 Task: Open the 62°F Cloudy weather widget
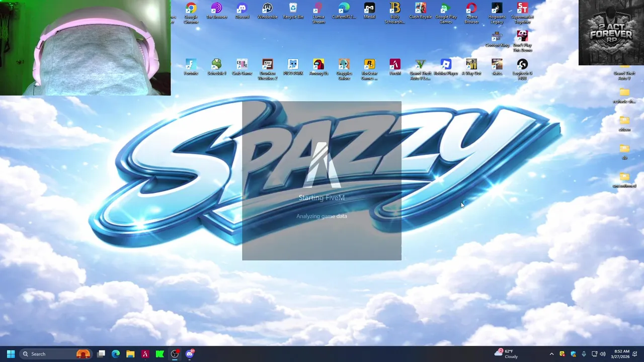pos(506,353)
